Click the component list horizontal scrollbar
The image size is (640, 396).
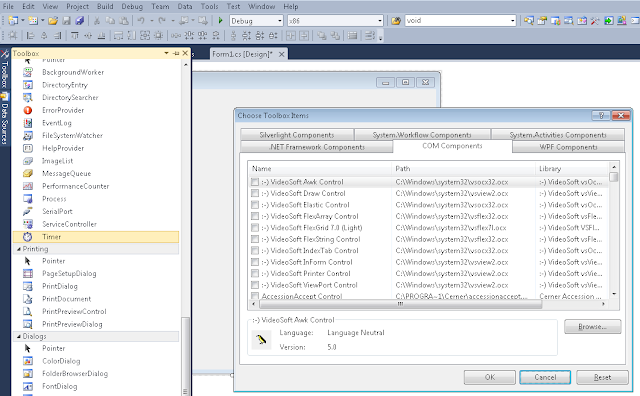[400, 304]
